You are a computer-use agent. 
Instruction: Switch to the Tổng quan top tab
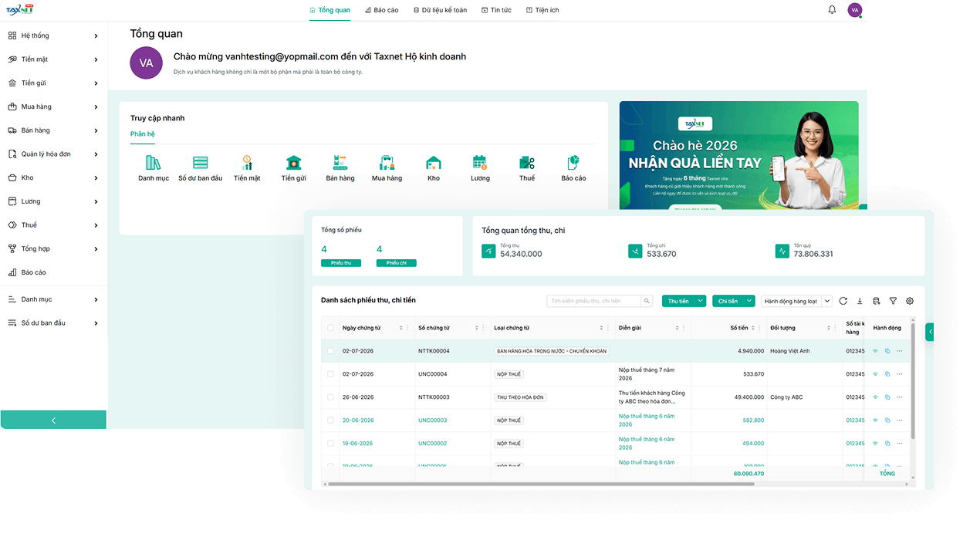pyautogui.click(x=329, y=10)
